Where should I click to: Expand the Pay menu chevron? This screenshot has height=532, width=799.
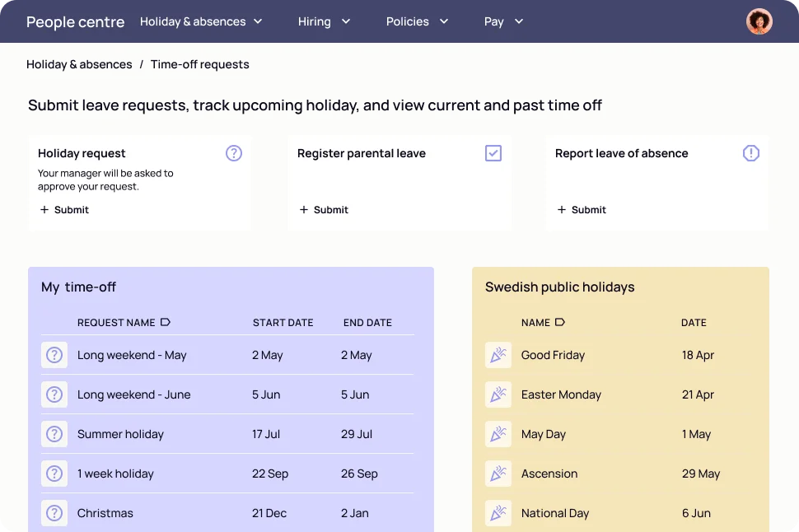519,21
